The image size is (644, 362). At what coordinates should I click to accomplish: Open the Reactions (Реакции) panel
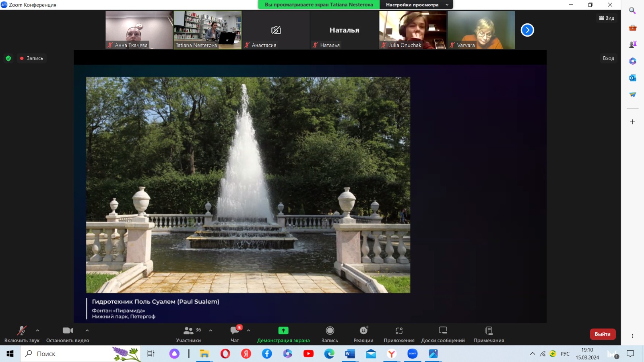(x=363, y=334)
